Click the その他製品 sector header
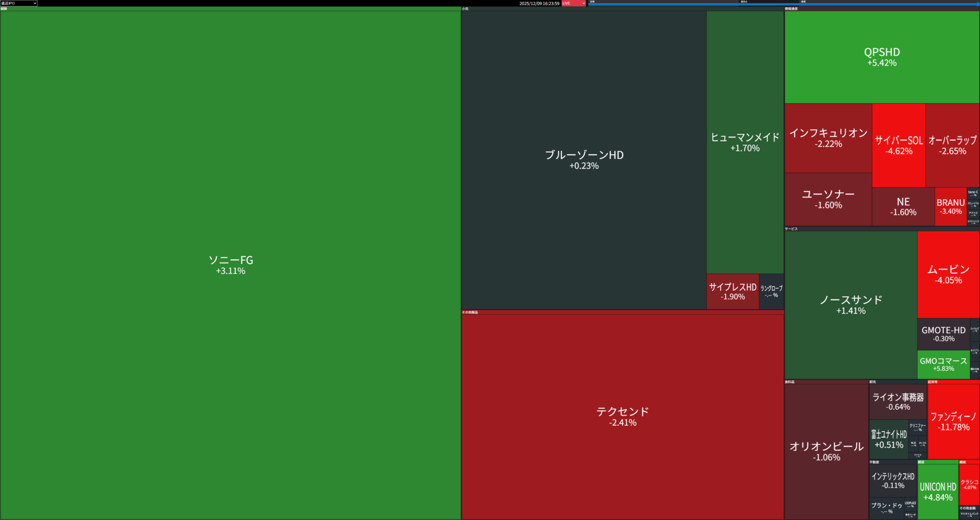Image resolution: width=980 pixels, height=520 pixels. click(470, 312)
